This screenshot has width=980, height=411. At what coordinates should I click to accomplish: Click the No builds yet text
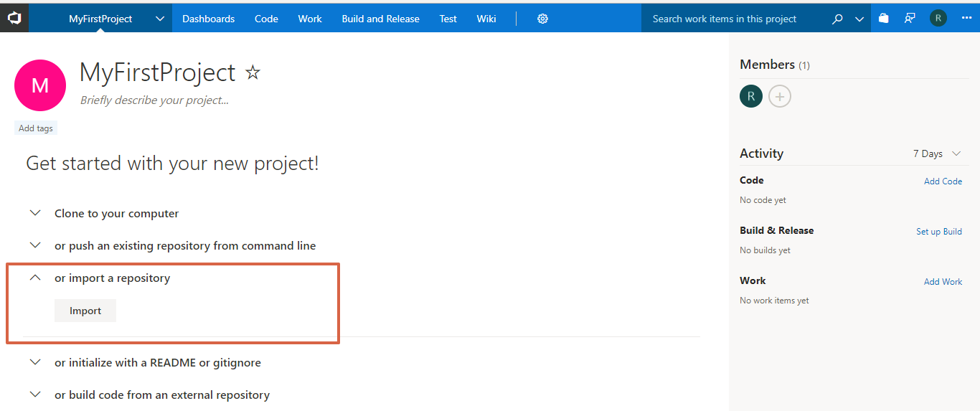tap(765, 250)
